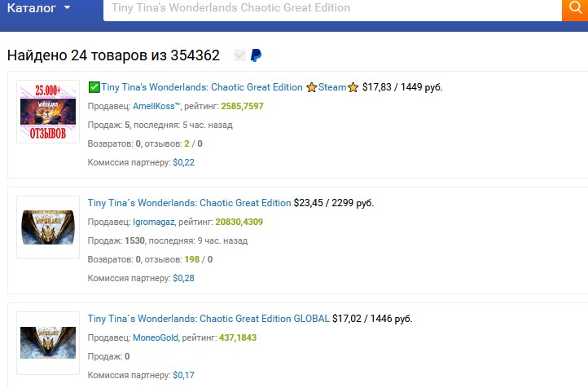The image size is (588, 388).
Task: Click partner commission $0,22
Action: point(184,162)
